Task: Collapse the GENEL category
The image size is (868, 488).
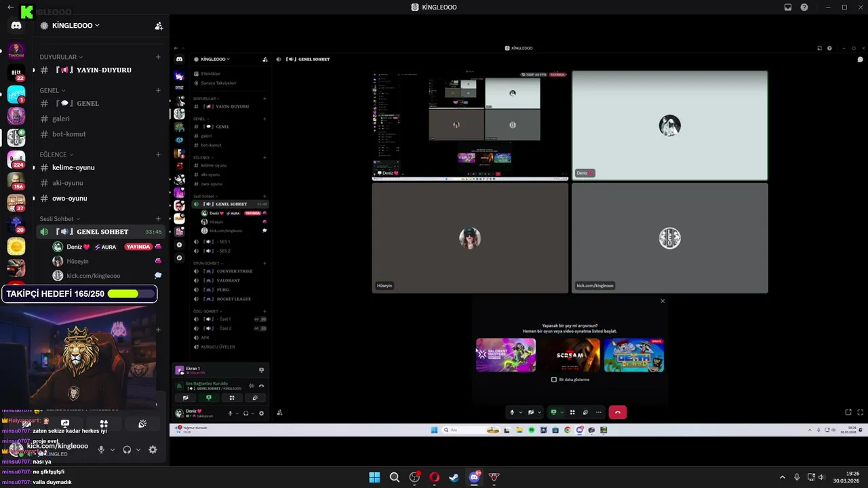Action: [x=52, y=90]
